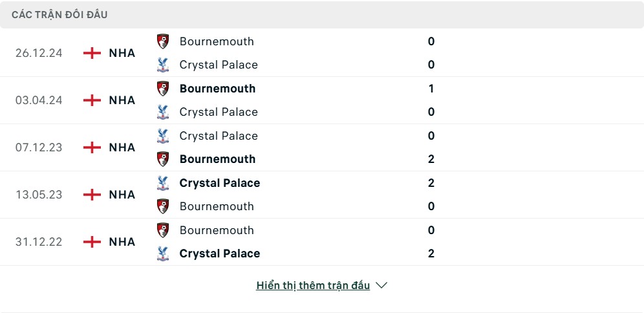Open Hiển thị thêm trận đấu link
Screen dimensions: 644x313
tap(313, 285)
